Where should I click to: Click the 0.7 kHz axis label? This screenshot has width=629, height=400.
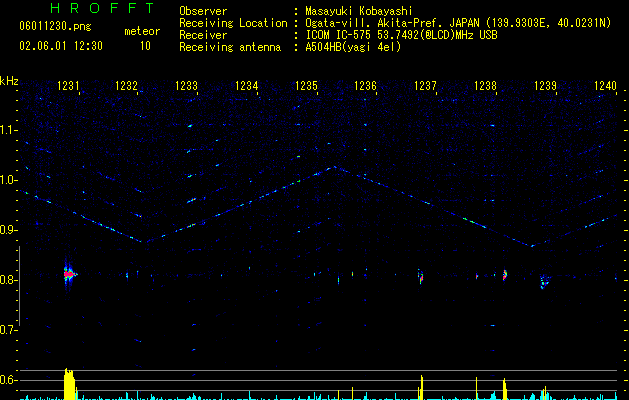(8, 330)
